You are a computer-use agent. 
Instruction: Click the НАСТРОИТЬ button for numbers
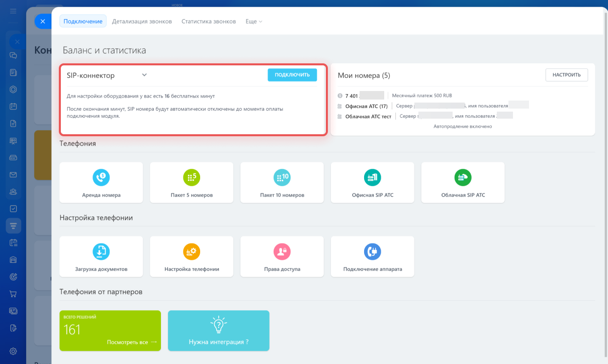(x=567, y=75)
